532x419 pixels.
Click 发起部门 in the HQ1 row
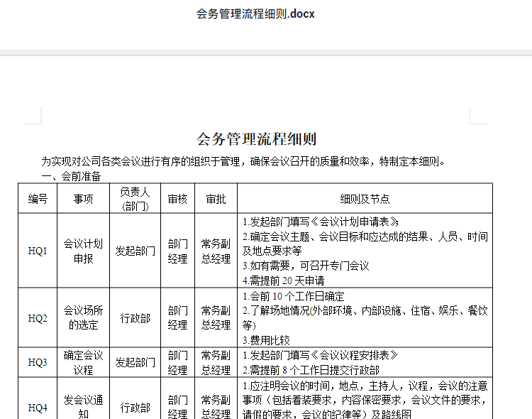(135, 251)
